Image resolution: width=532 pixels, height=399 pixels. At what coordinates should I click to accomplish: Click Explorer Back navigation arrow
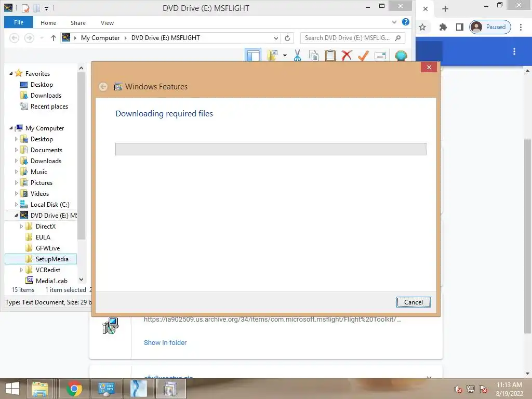[14, 37]
